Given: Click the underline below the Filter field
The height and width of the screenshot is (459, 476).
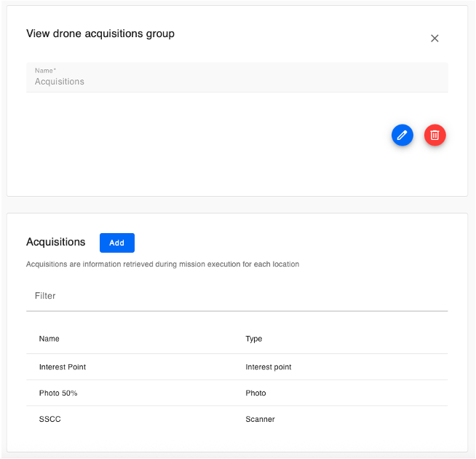Looking at the screenshot, I should 237,311.
